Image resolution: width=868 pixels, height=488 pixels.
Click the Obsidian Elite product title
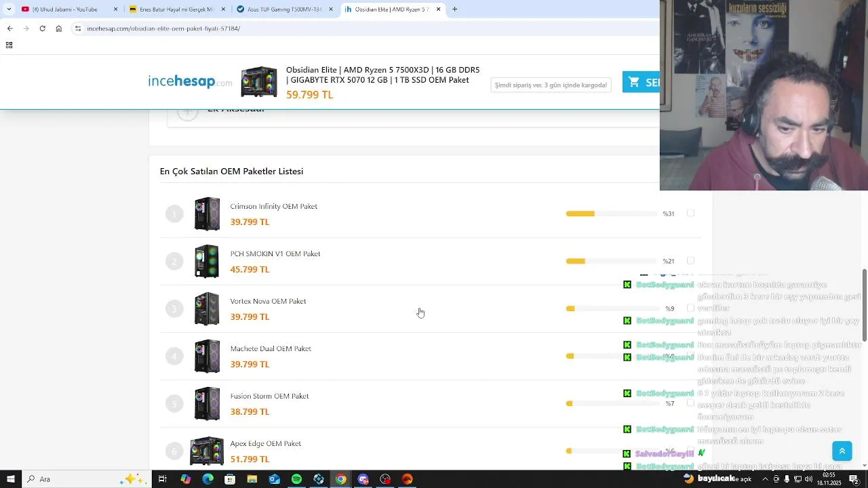coord(382,75)
